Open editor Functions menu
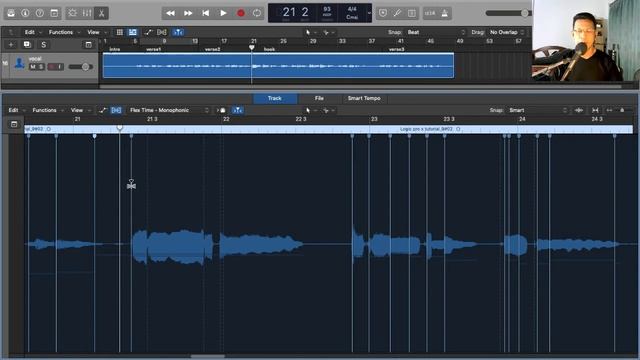 [44, 110]
